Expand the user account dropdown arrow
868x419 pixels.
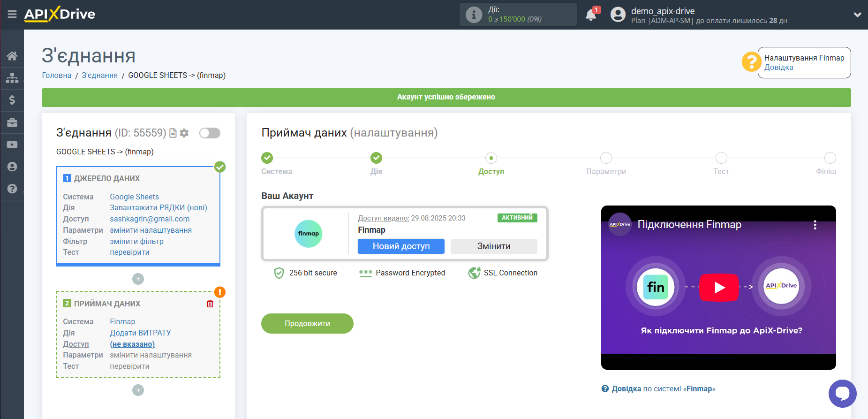point(857,15)
